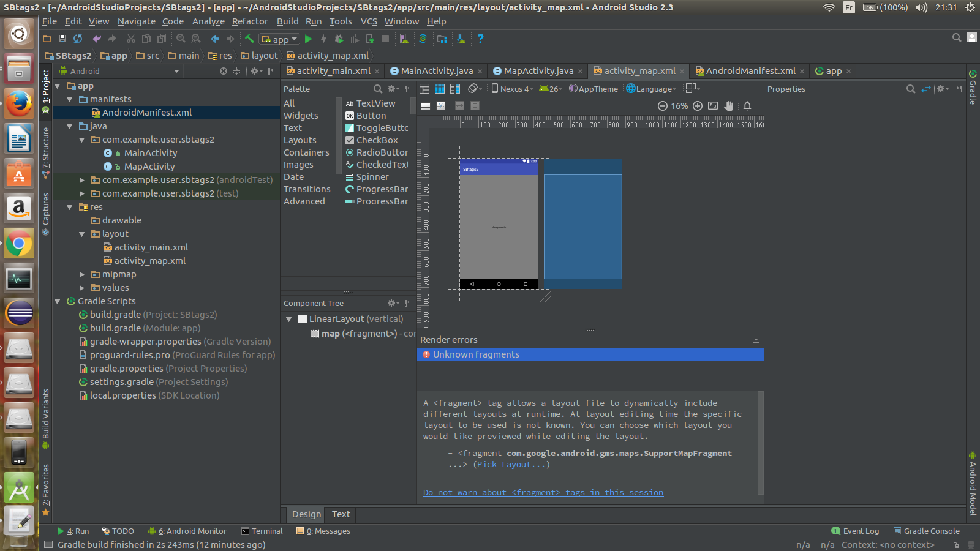
Task: Select the Unknown fragments error row
Action: pos(590,354)
